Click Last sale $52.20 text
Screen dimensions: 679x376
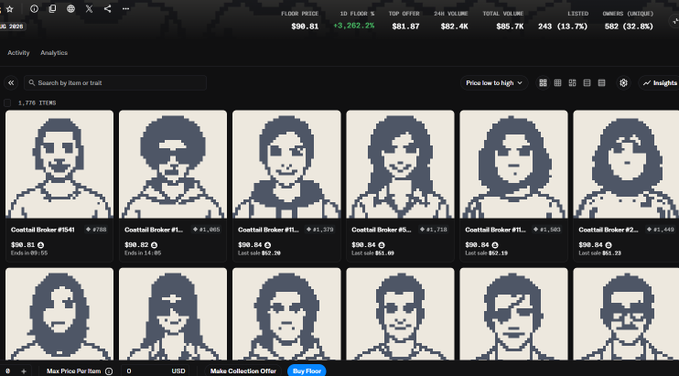259,253
